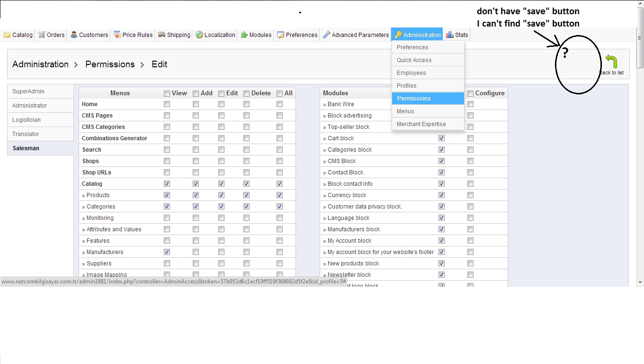Choose Quick Access from the dropdown
The image size is (644, 364).
pos(428,60)
